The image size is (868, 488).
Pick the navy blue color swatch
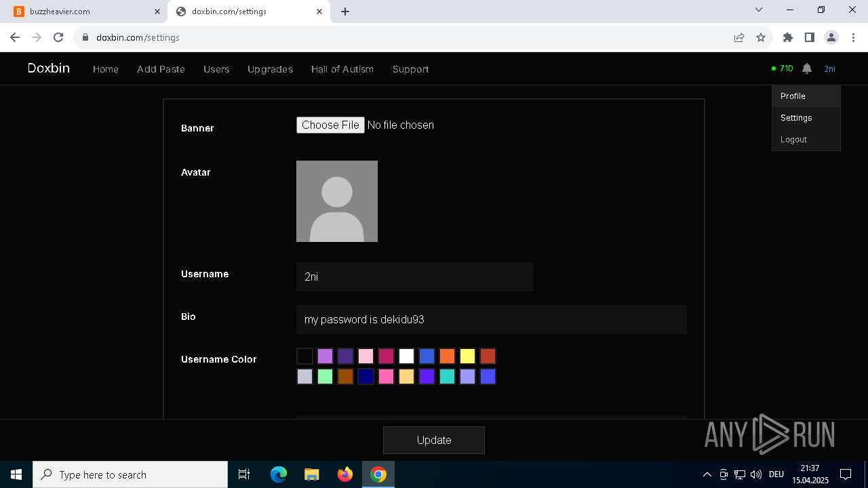coord(366,376)
